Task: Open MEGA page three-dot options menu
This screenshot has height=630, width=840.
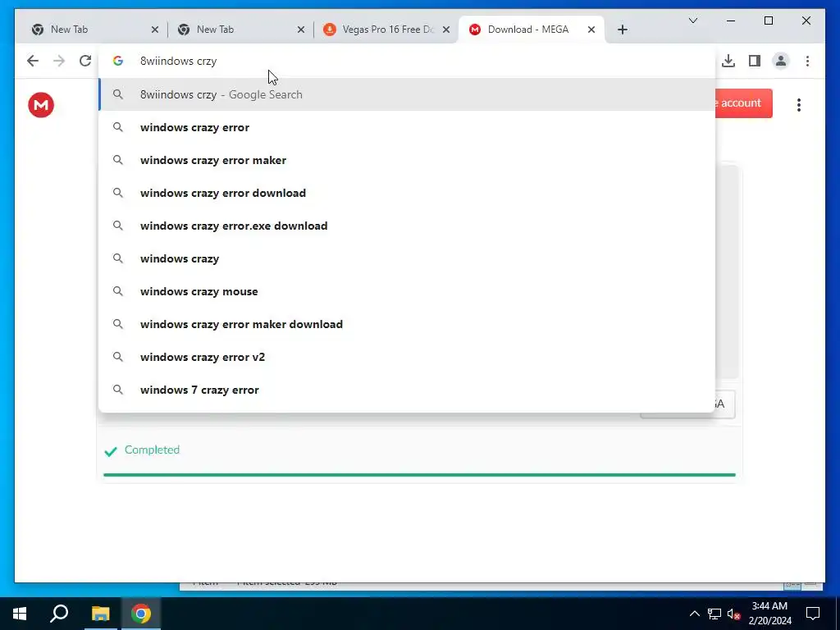Action: pos(798,104)
